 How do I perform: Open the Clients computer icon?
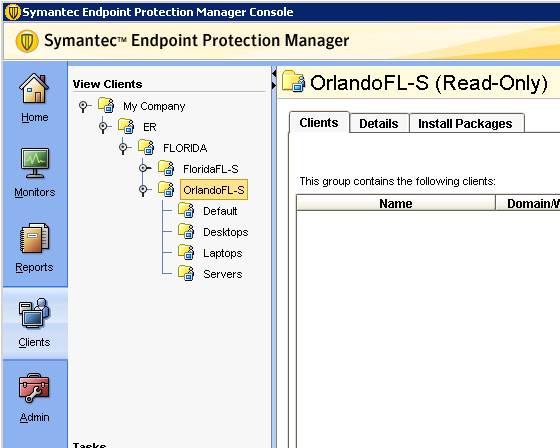pos(34,313)
